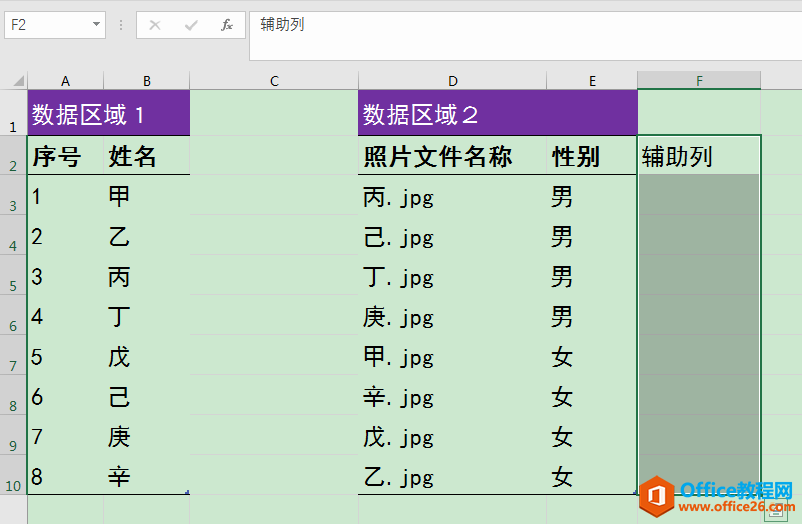Select row 8 header
The height and width of the screenshot is (524, 802).
coord(13,395)
